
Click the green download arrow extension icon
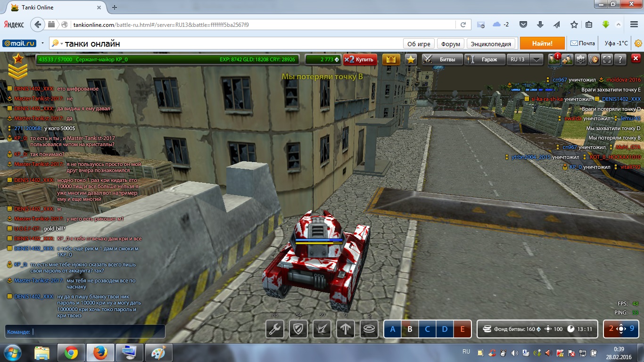(606, 25)
